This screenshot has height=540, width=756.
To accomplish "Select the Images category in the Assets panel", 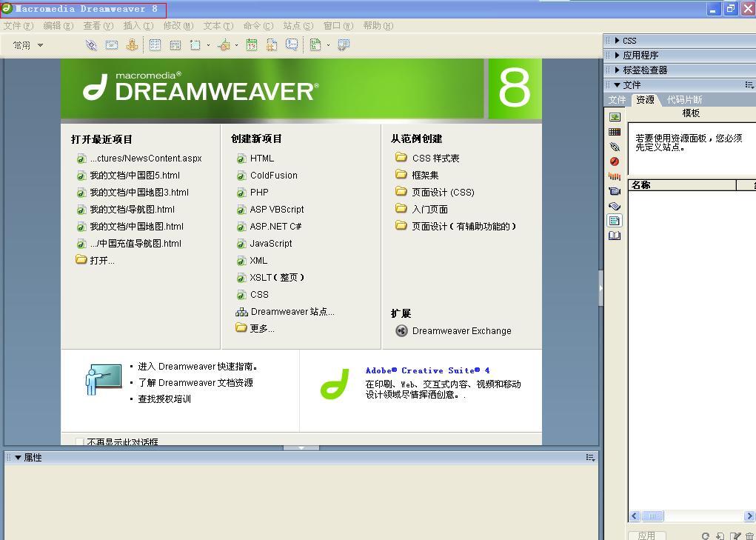I will pyautogui.click(x=615, y=116).
